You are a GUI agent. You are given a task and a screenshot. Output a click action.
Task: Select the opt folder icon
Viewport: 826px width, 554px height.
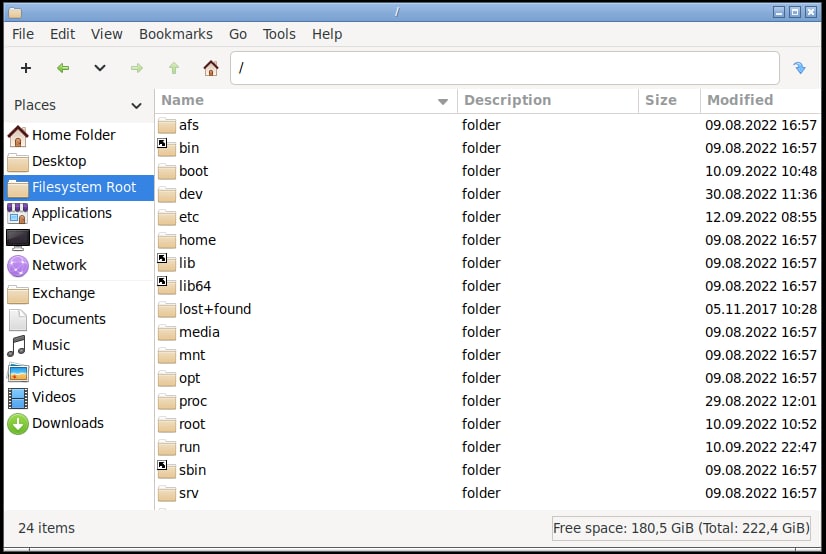167,378
